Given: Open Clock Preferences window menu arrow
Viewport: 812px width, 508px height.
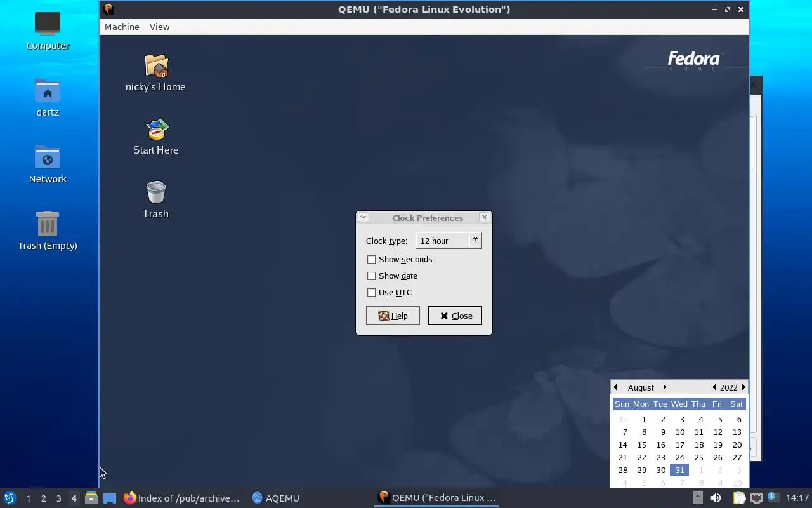Looking at the screenshot, I should (363, 217).
